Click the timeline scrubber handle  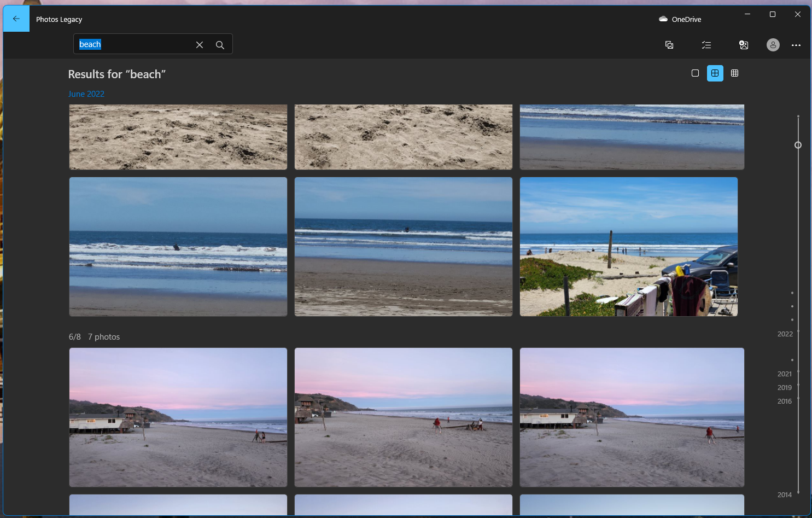[x=798, y=145]
